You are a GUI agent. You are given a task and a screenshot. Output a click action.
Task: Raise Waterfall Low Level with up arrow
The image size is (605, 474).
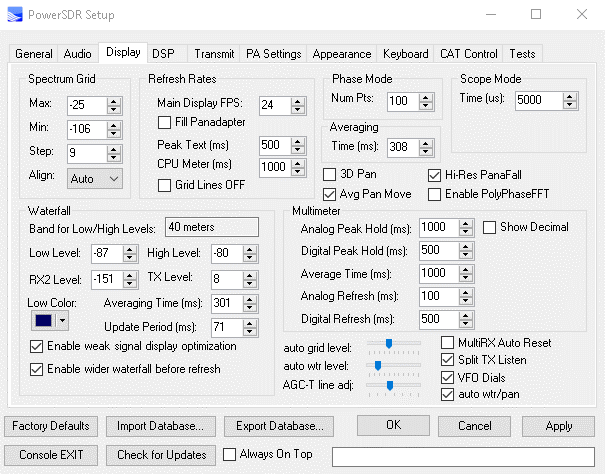(x=130, y=250)
